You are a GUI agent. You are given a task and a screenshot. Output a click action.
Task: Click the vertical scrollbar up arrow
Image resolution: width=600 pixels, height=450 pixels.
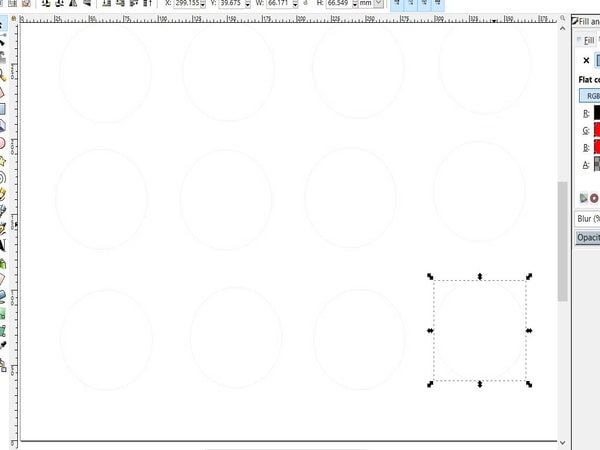(x=562, y=29)
